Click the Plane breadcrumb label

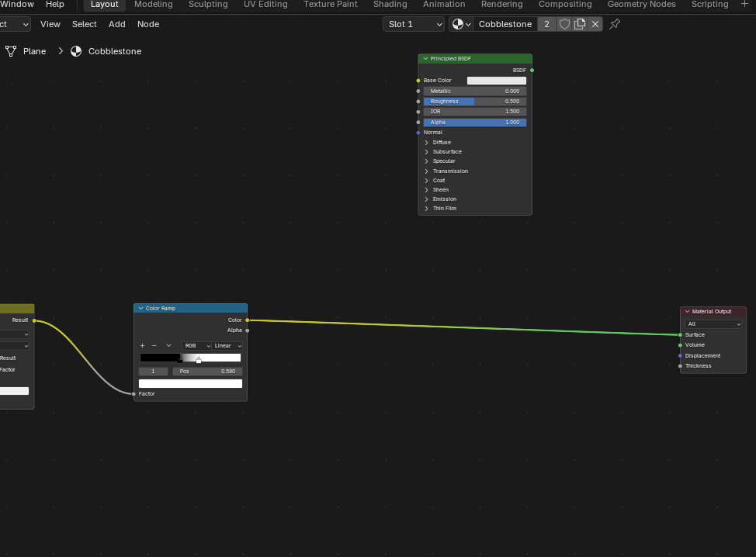tap(35, 51)
